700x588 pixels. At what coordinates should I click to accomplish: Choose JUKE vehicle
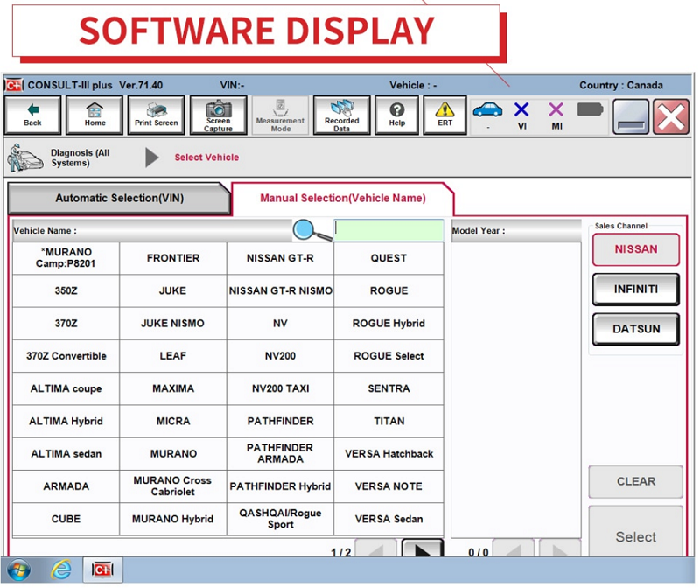173,290
